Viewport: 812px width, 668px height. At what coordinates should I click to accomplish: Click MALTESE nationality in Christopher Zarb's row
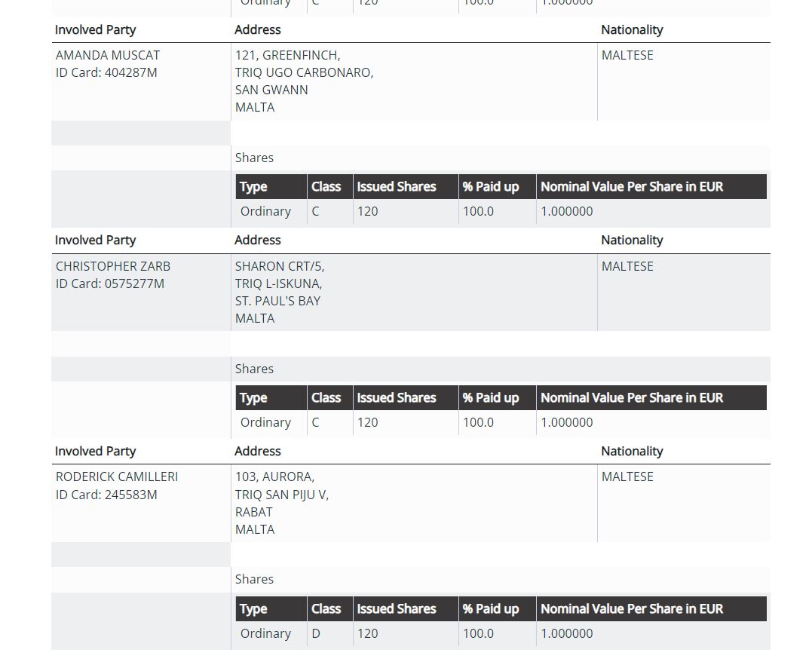627,266
